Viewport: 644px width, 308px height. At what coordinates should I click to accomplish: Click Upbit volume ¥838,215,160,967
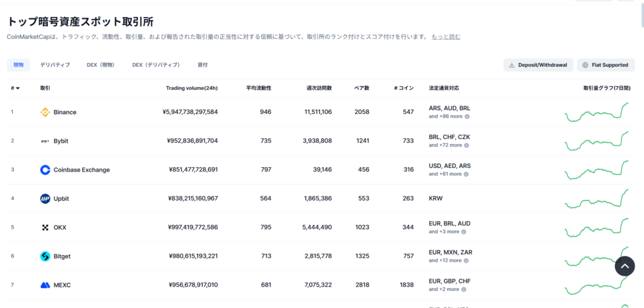(193, 199)
